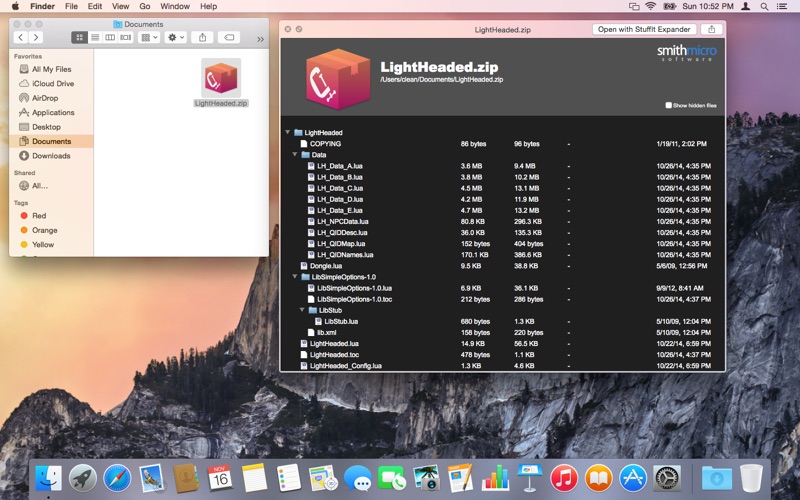Select the COPYING file row
The width and height of the screenshot is (800, 500).
tap(503, 143)
